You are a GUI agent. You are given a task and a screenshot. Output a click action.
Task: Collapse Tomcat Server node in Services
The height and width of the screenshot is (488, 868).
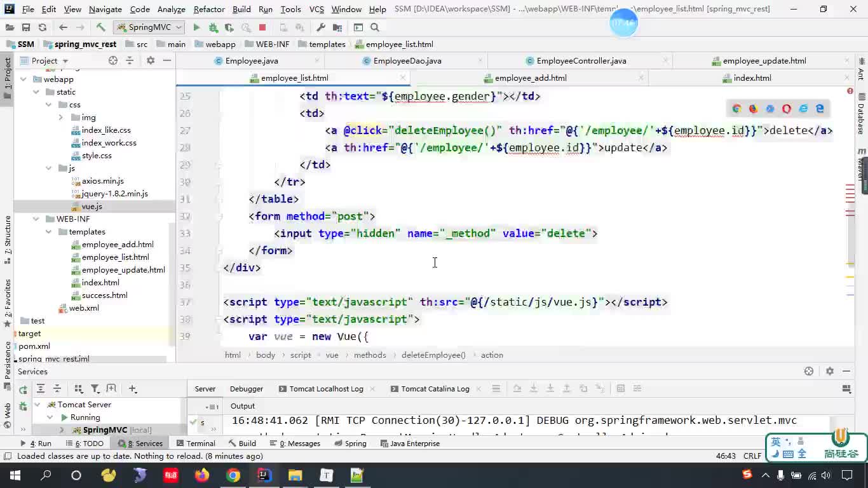(37, 405)
